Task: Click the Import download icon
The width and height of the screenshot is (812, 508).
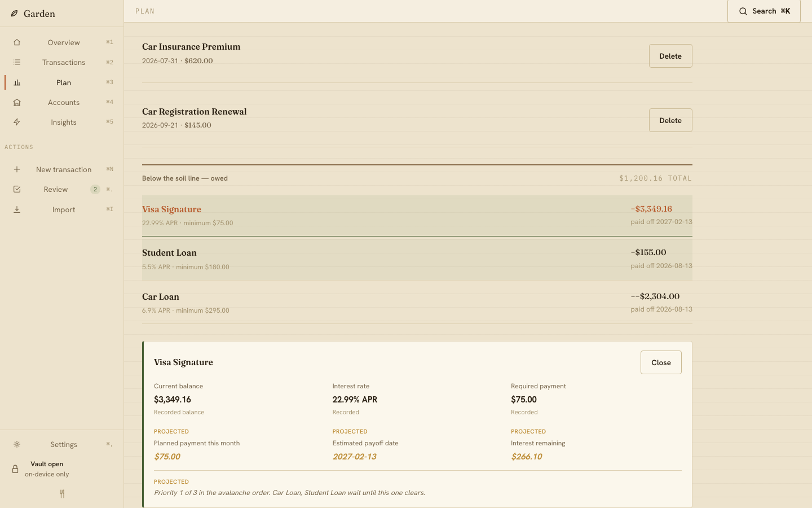Action: 17,209
